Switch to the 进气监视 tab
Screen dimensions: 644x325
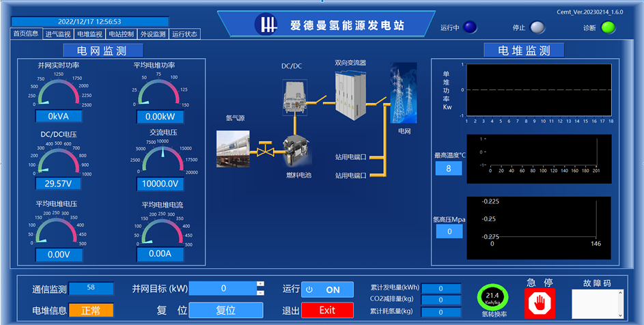point(58,34)
